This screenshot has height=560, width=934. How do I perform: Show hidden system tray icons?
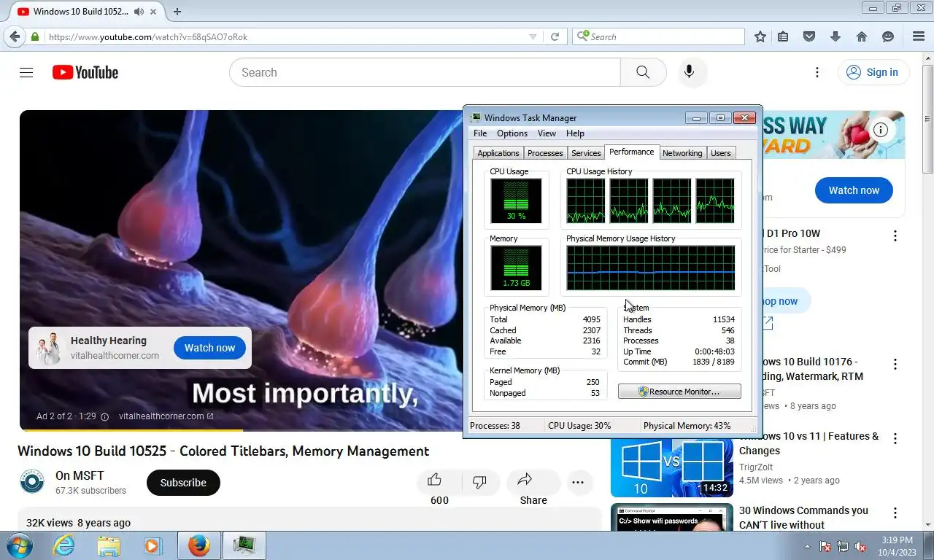coord(807,546)
